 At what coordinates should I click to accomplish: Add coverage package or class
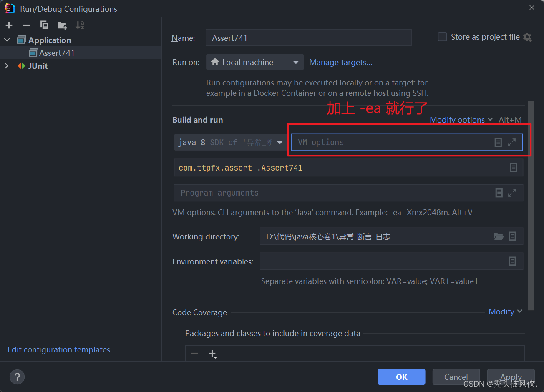click(x=213, y=354)
